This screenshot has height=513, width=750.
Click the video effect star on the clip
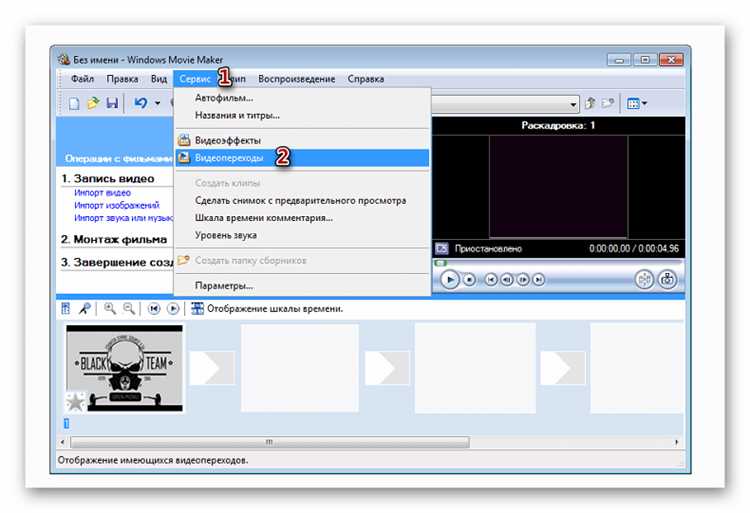click(75, 402)
